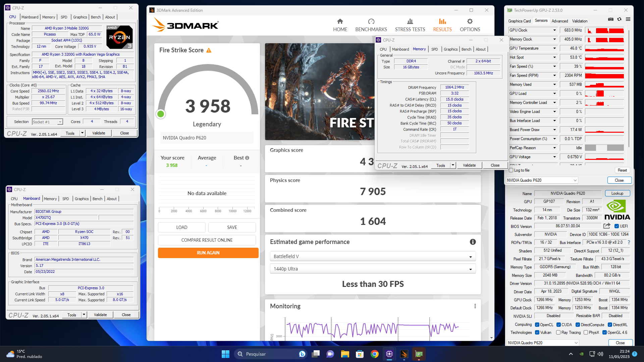The image size is (644, 362).
Task: Click the Ryzen 3 logo in CPU-Z
Action: 119,37
